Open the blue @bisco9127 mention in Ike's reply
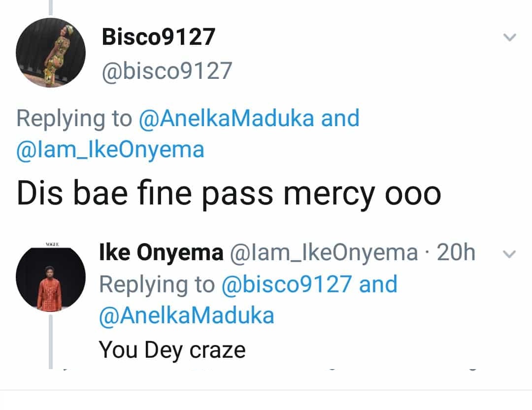This screenshot has height=410, width=532. (287, 284)
